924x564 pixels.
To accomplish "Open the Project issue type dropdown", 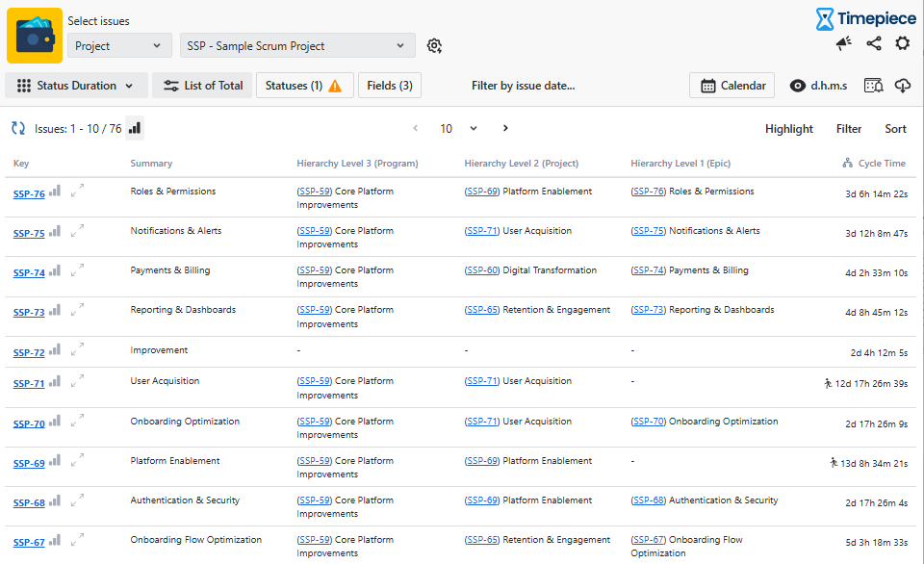I will tap(119, 46).
